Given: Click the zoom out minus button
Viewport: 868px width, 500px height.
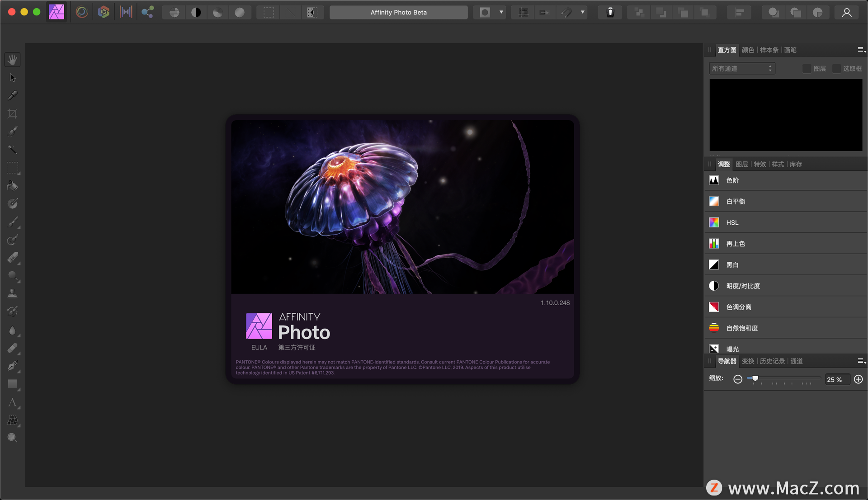Looking at the screenshot, I should (x=738, y=379).
